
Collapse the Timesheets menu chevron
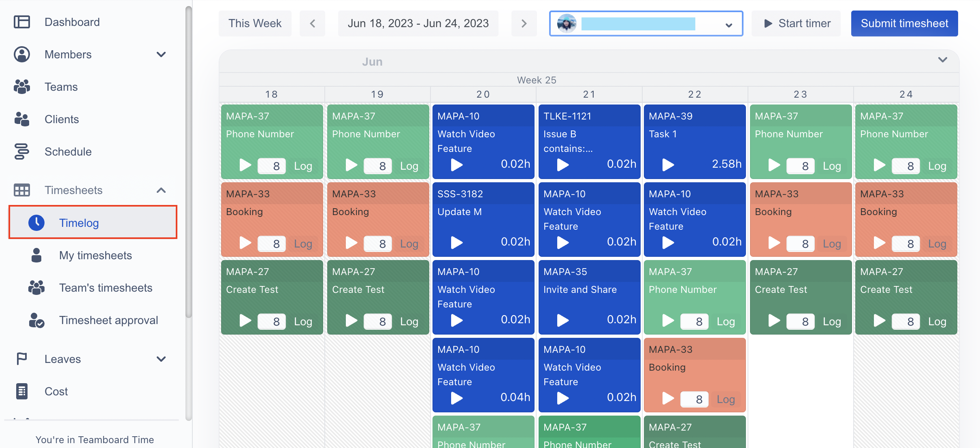pos(161,190)
